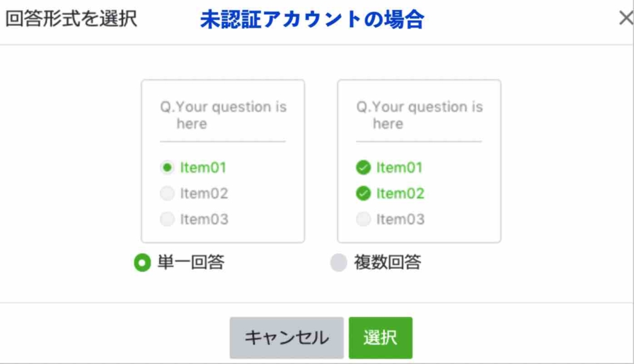Select the 単一回答 radio button
This screenshot has width=634, height=364.
pos(142,263)
